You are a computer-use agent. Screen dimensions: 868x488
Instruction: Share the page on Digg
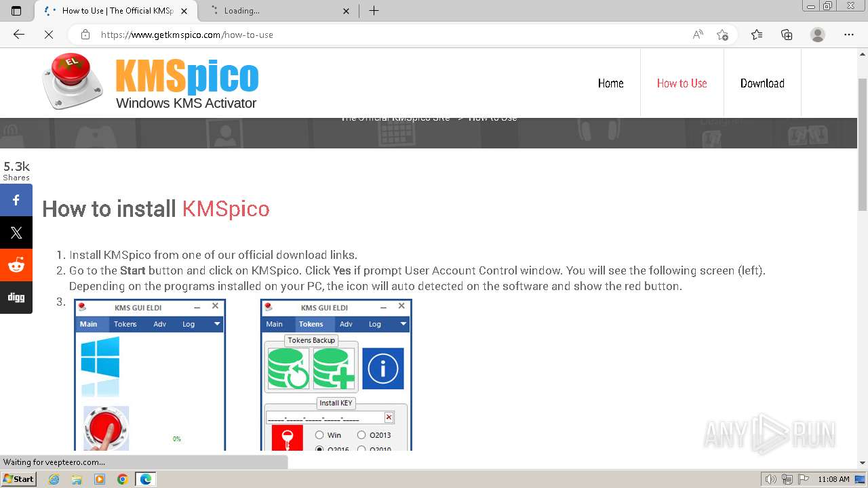[x=16, y=298]
